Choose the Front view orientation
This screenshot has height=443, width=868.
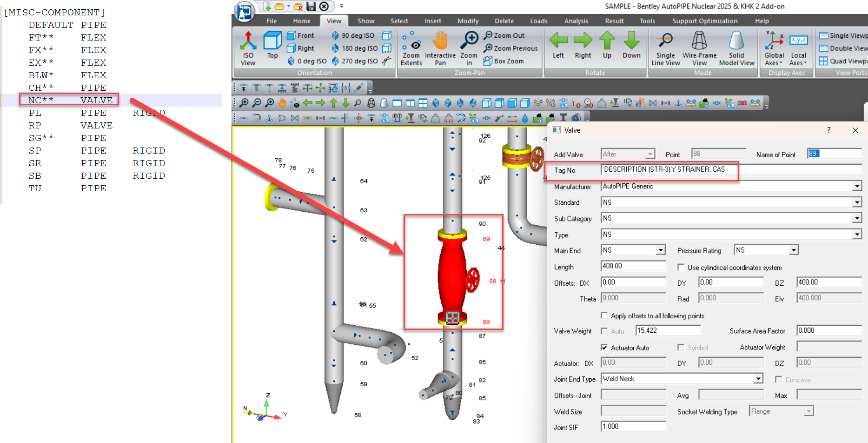tap(300, 35)
